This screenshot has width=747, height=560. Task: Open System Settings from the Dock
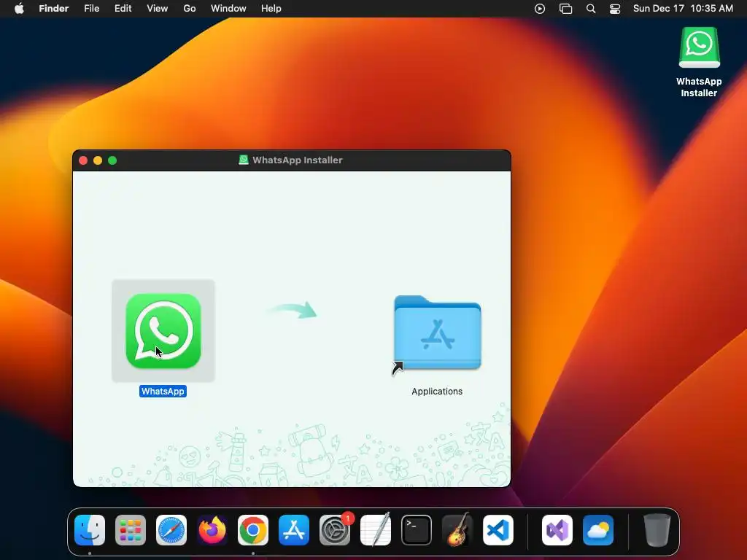[x=335, y=530]
